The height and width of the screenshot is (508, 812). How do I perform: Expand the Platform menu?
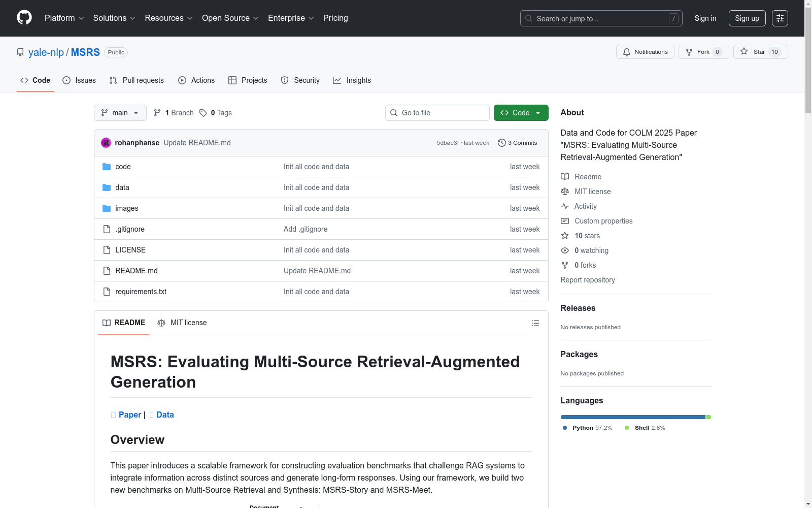64,18
